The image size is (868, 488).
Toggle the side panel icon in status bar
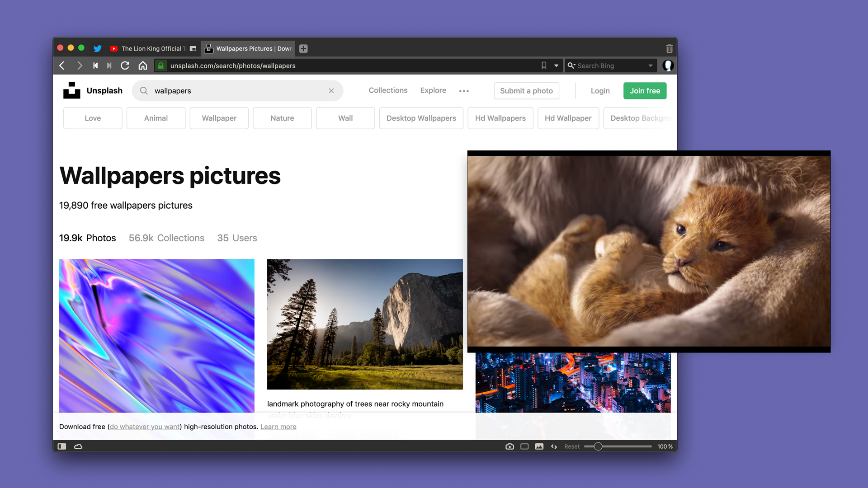point(62,446)
